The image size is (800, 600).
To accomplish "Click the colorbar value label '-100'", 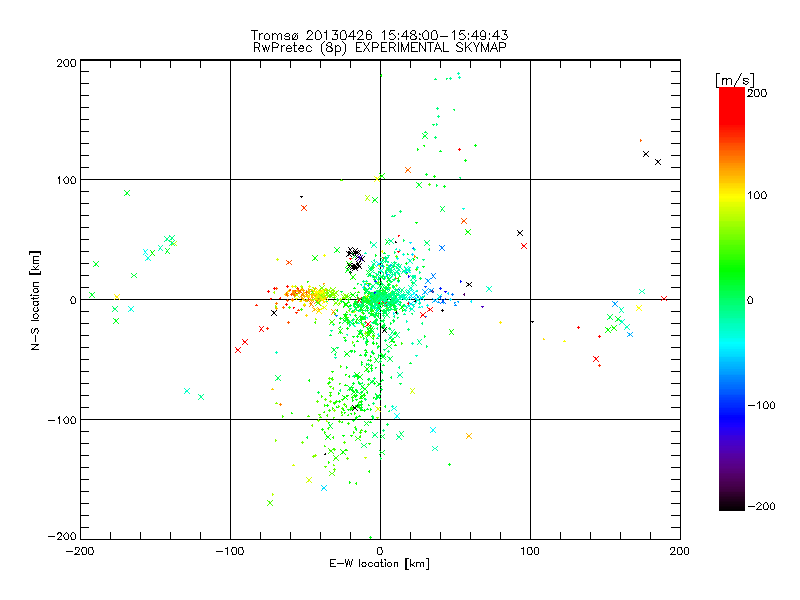I will (x=761, y=406).
